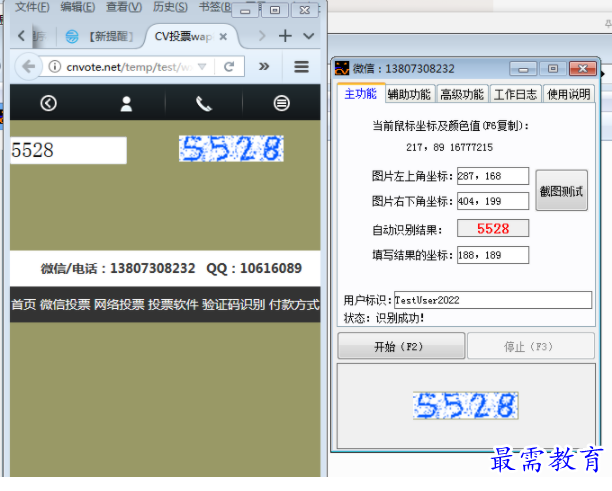
Task: Click the CV app icon in tool title bar
Action: click(x=342, y=68)
